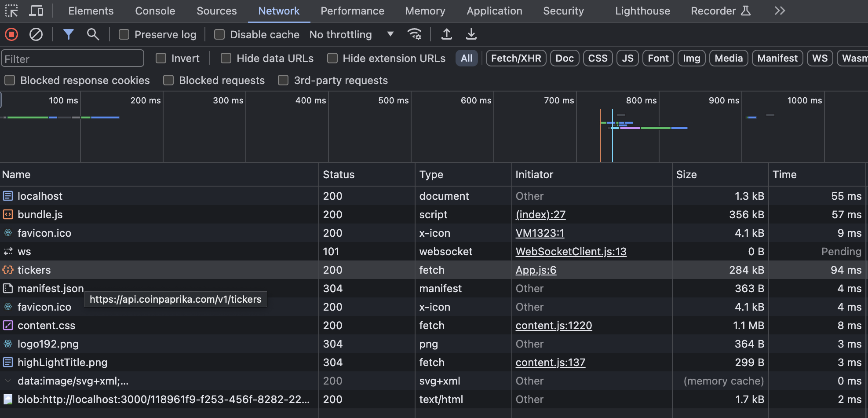Open the No throttling dropdown

point(351,34)
